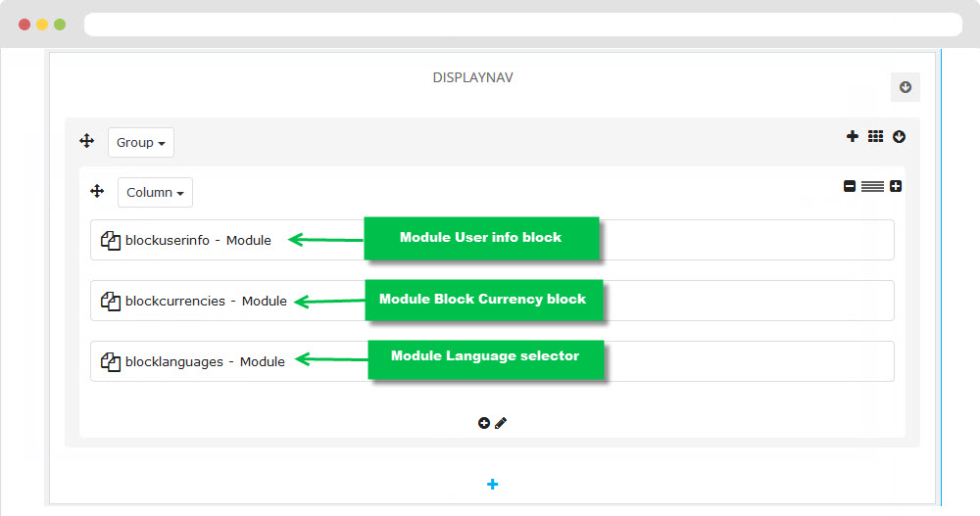Add a new column with Group plus icon
Screen dimensions: 980x516
pos(853,136)
